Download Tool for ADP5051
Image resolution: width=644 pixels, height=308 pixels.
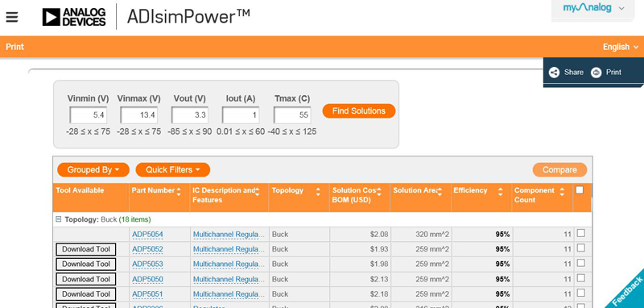(86, 294)
